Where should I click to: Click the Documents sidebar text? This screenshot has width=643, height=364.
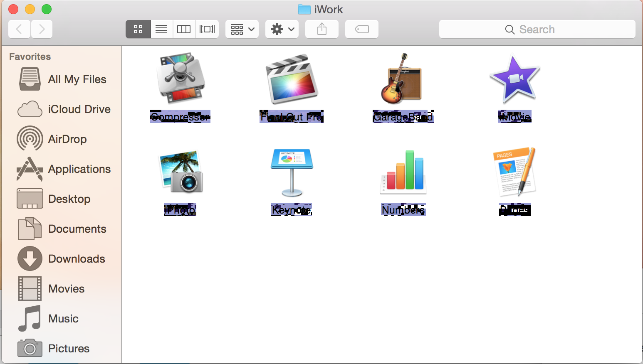[x=77, y=229]
